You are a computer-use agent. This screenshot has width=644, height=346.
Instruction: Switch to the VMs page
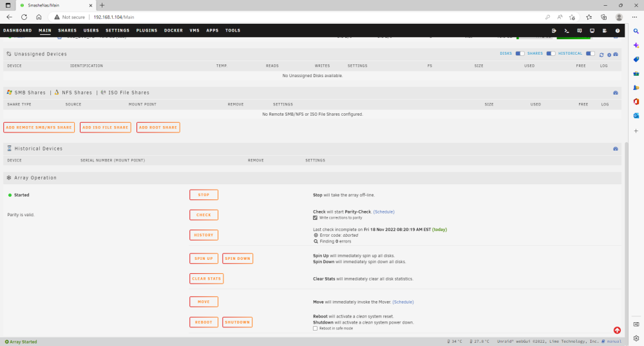pyautogui.click(x=194, y=30)
